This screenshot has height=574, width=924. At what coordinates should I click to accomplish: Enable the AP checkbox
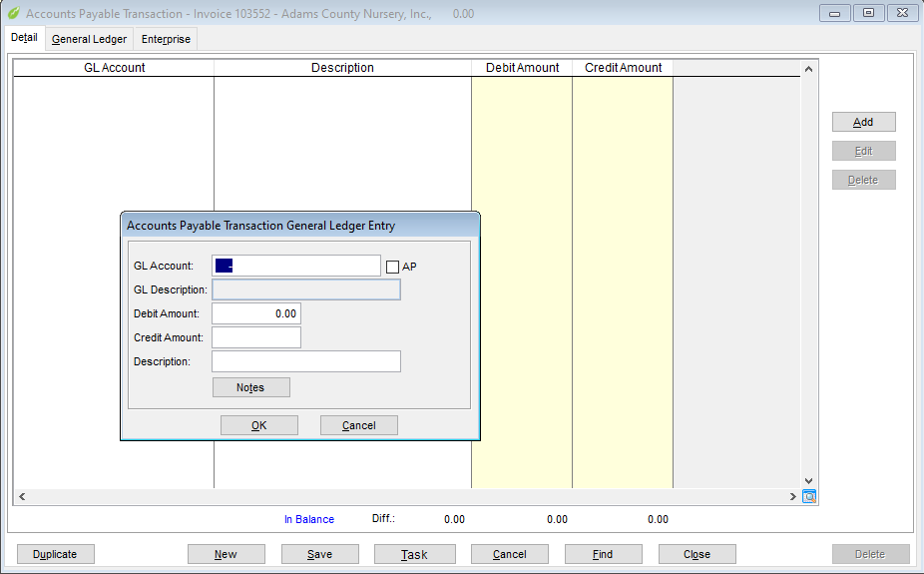392,267
